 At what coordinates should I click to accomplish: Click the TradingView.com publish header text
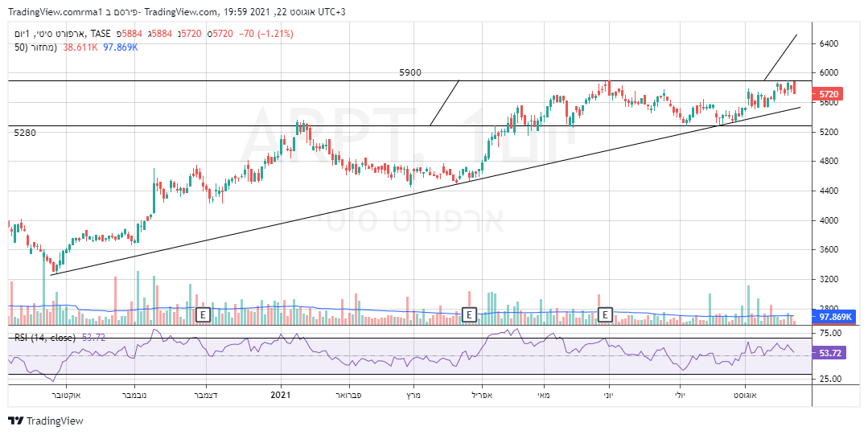[x=177, y=11]
